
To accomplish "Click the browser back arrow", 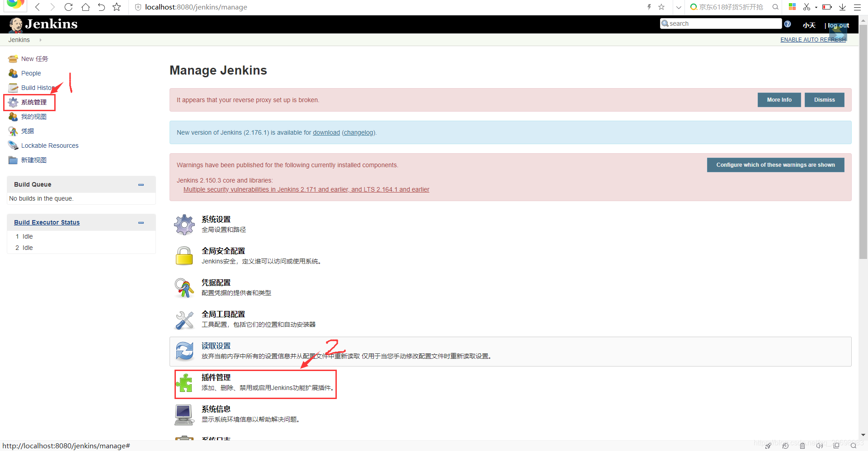I will point(38,7).
